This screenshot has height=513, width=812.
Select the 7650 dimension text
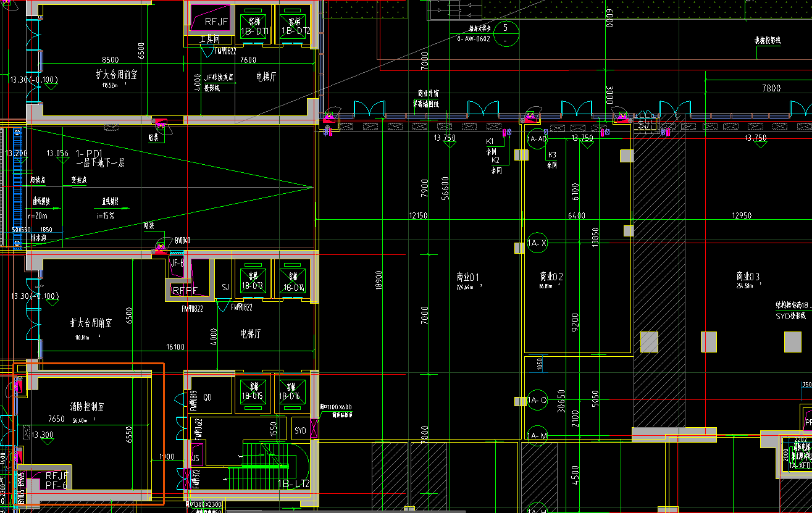click(56, 419)
